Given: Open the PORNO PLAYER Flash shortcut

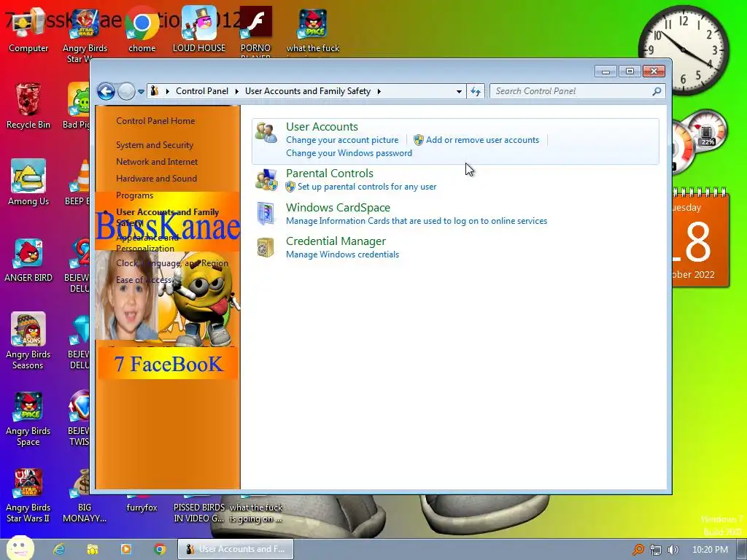Looking at the screenshot, I should pyautogui.click(x=256, y=31).
